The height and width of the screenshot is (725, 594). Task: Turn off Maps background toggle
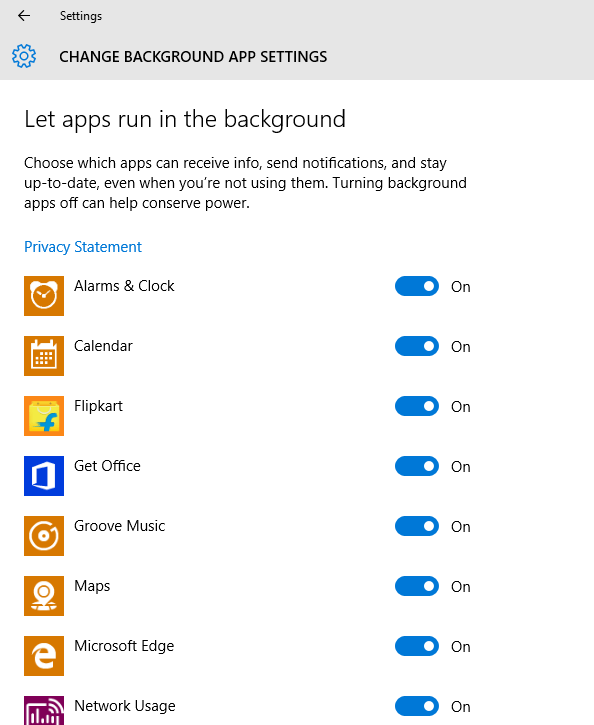click(417, 586)
